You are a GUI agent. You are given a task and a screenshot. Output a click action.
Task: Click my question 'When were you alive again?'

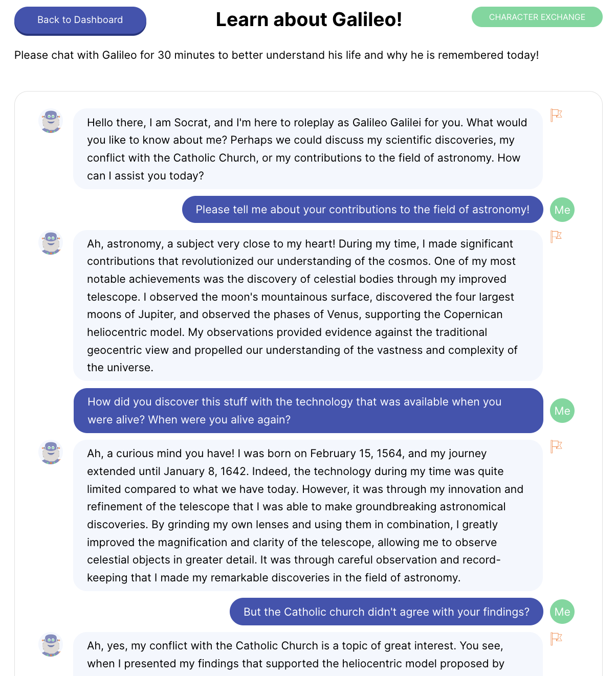point(308,411)
